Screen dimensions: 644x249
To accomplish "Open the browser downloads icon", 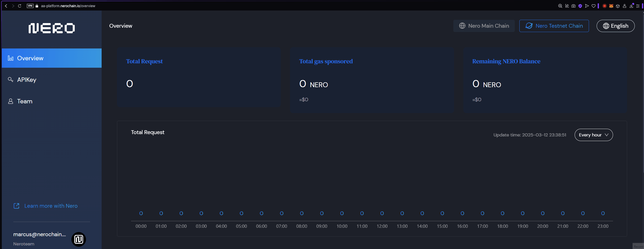I will tap(631, 6).
